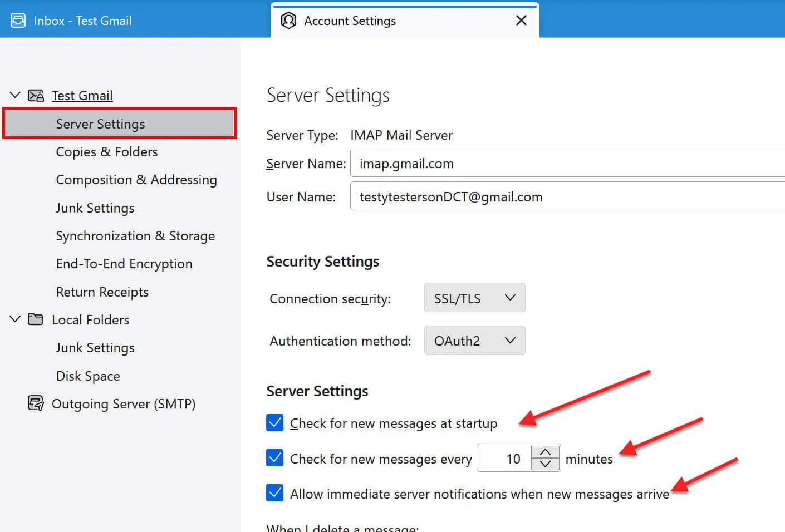Click the Server Name input field

click(x=567, y=163)
